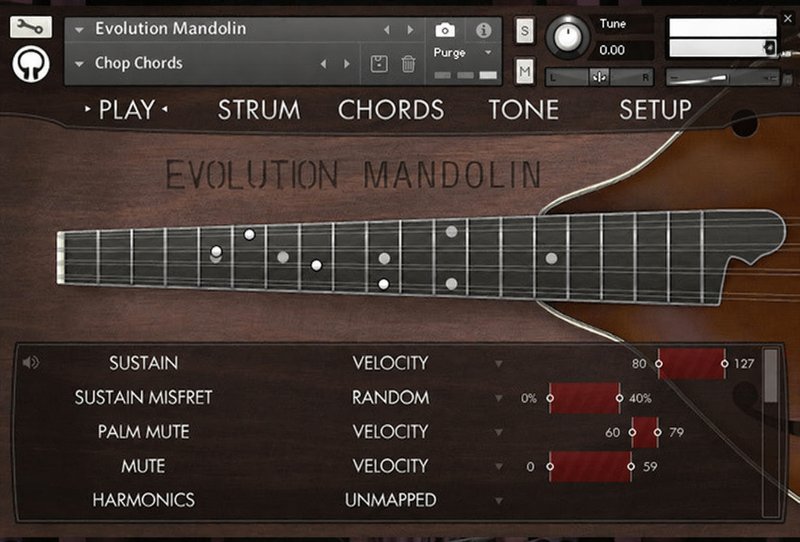Click the Mute upper handle at 59
The height and width of the screenshot is (542, 800).
pos(631,466)
